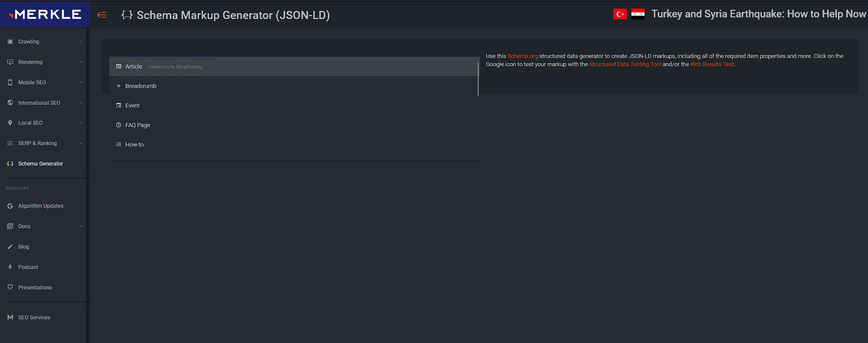
Task: Expand the Docs submenu chevron
Action: pyautogui.click(x=81, y=226)
